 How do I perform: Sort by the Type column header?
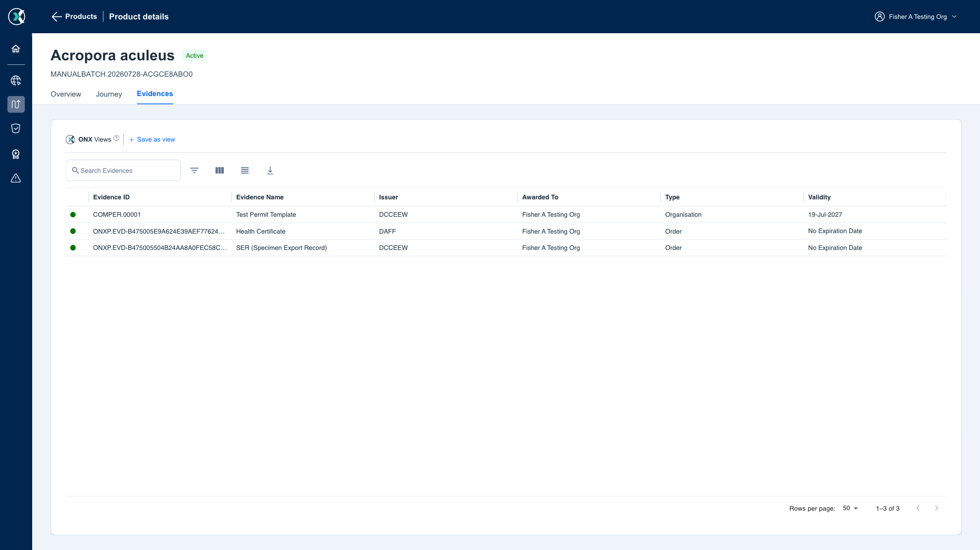click(x=672, y=197)
